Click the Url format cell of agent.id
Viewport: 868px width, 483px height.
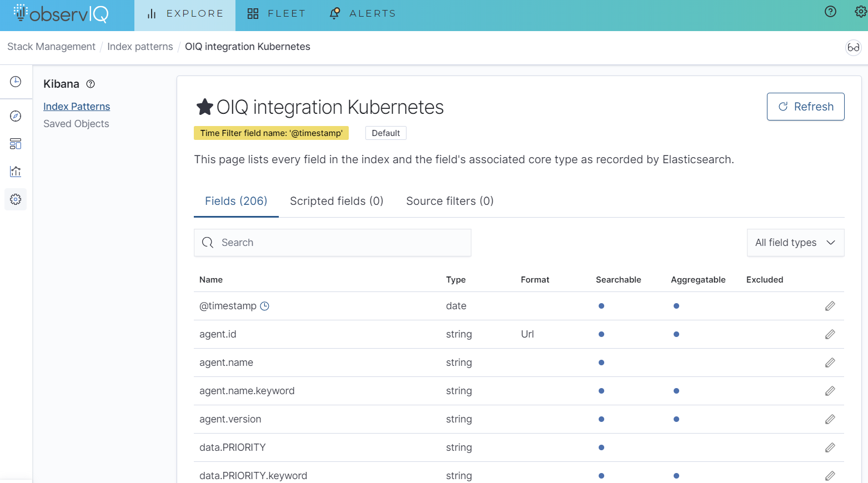[x=528, y=334]
